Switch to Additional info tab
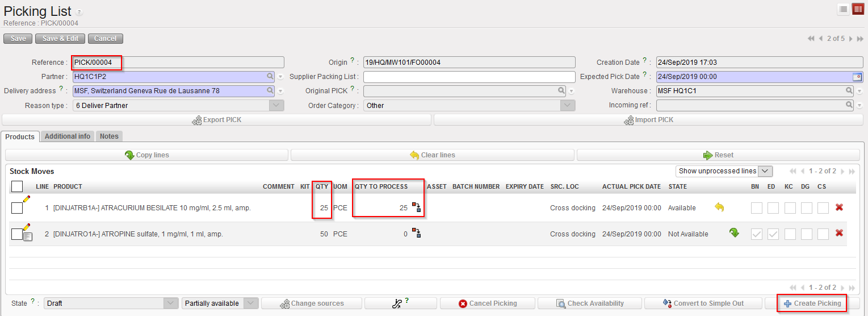The height and width of the screenshot is (316, 868). (68, 136)
